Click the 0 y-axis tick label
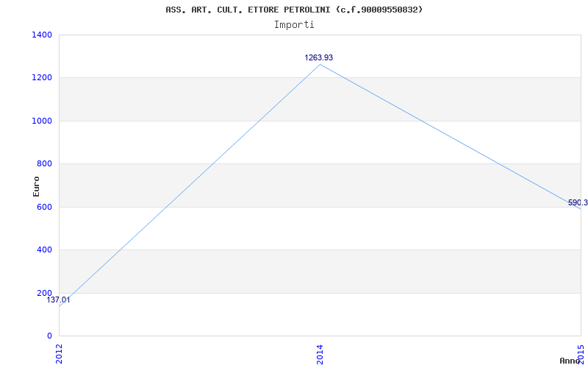Viewport: 588px width, 368px height. (x=49, y=336)
